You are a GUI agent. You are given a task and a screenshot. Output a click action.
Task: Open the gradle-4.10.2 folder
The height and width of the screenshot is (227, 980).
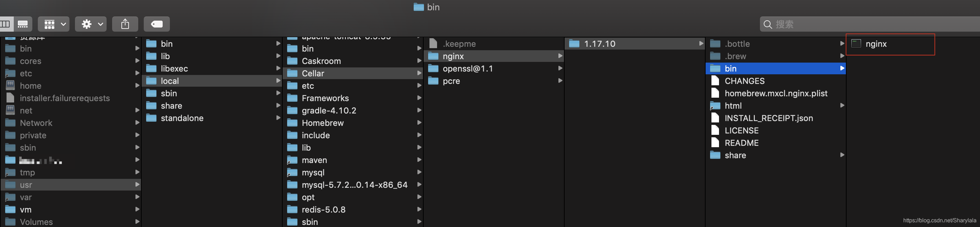(x=353, y=111)
